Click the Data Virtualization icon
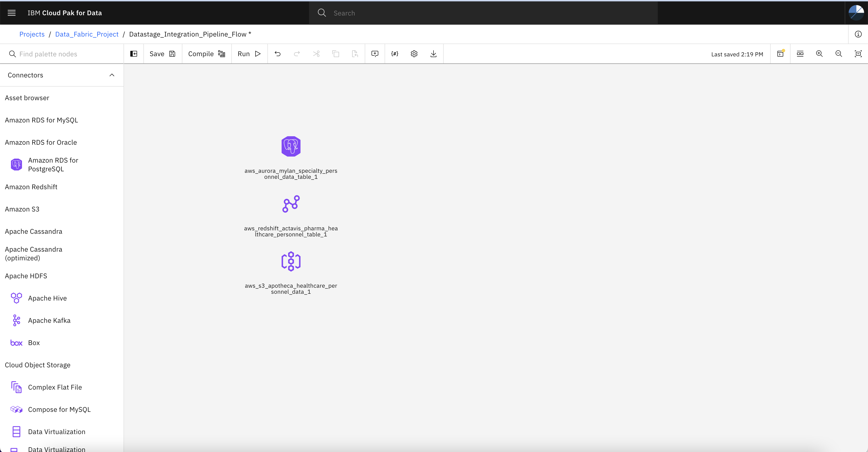 (16, 431)
